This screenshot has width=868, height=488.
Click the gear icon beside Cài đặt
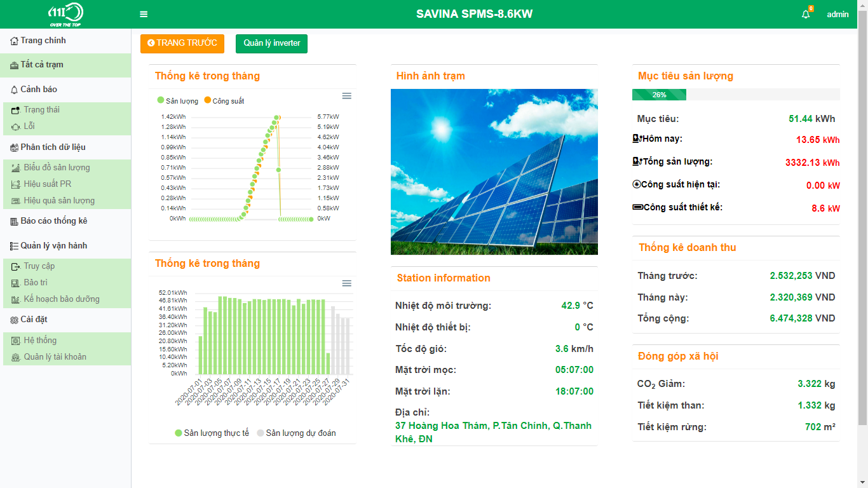(x=14, y=320)
